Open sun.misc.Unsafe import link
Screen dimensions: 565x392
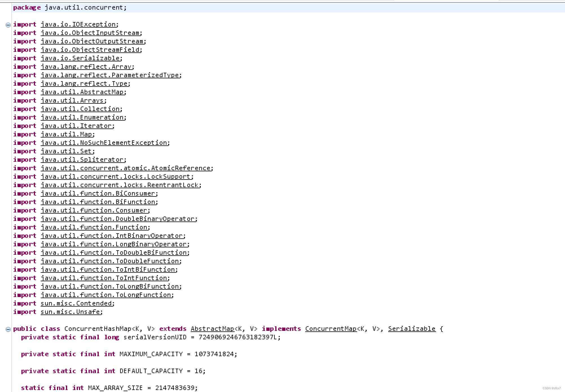pyautogui.click(x=70, y=312)
